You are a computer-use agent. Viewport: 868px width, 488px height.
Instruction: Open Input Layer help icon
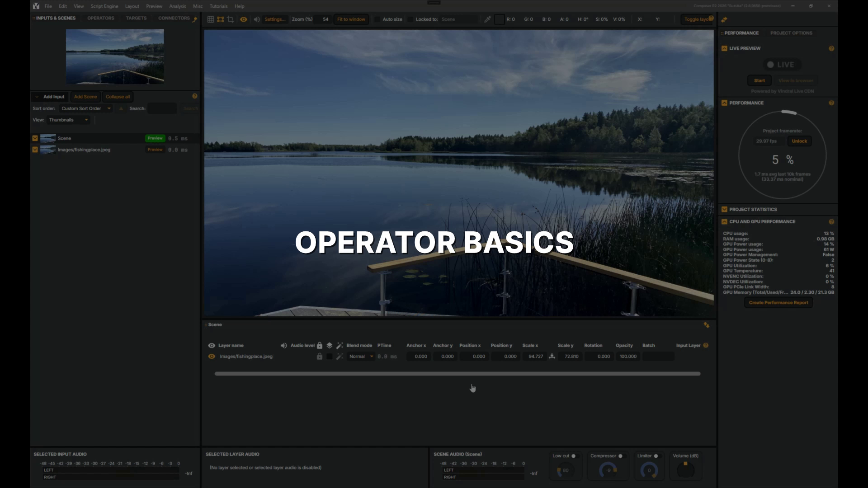click(706, 345)
